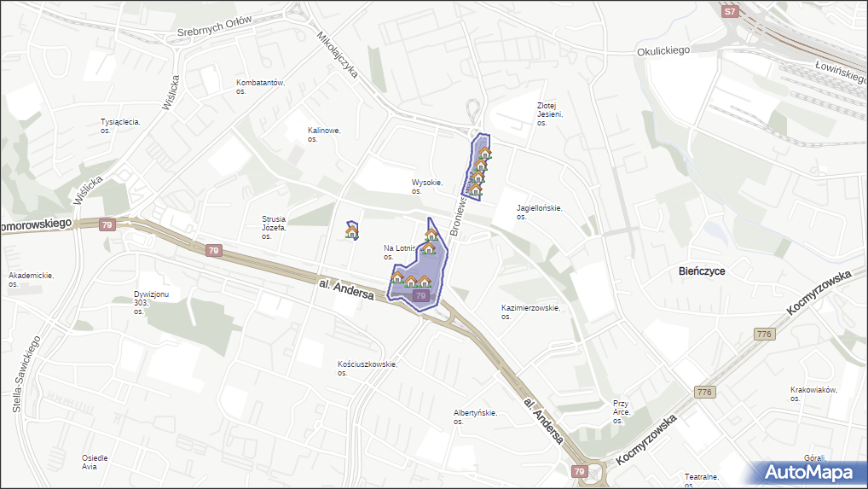Click the rightmost house in the bottom row of three
This screenshot has height=489, width=868.
point(425,282)
